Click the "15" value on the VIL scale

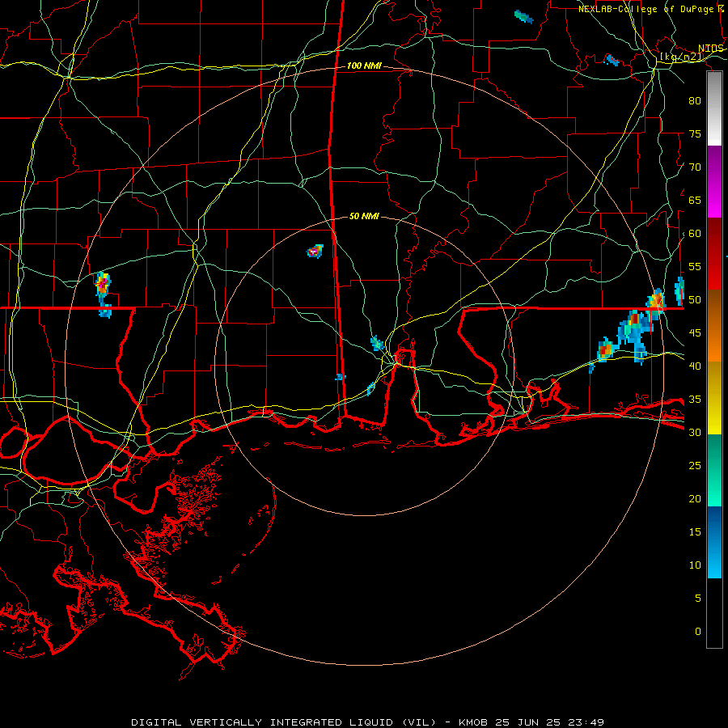tap(695, 532)
